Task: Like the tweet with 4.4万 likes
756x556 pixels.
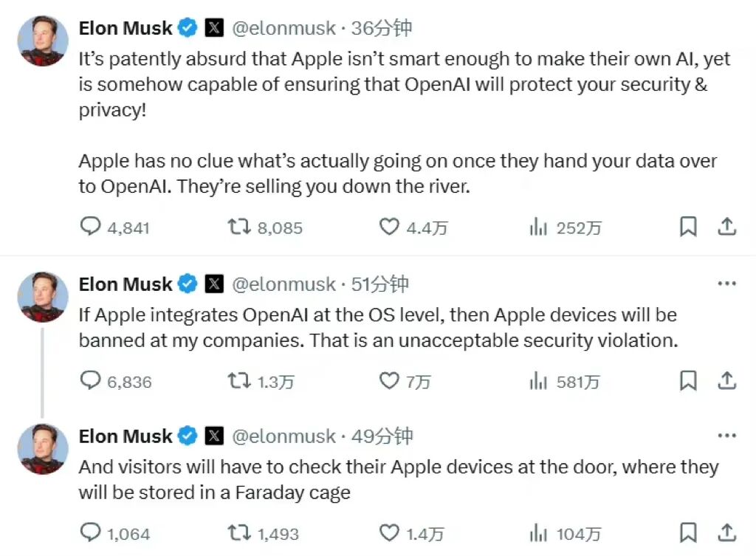Action: (x=389, y=227)
